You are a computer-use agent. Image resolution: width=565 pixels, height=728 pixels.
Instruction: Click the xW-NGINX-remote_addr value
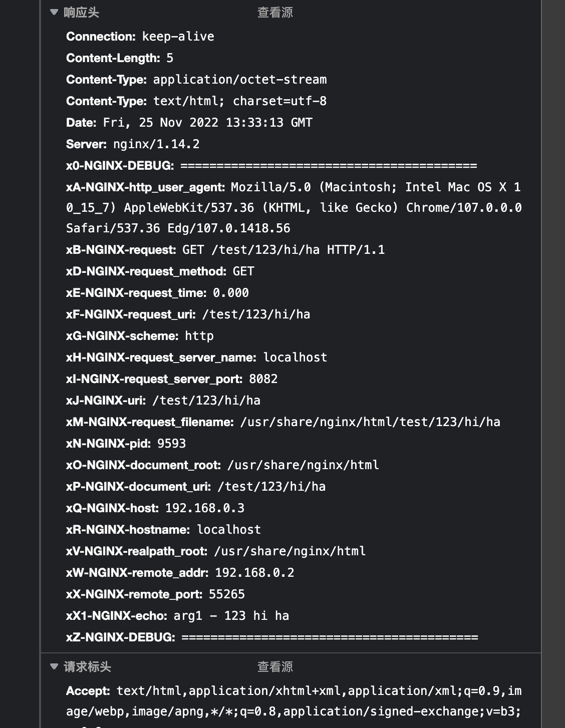pos(254,573)
